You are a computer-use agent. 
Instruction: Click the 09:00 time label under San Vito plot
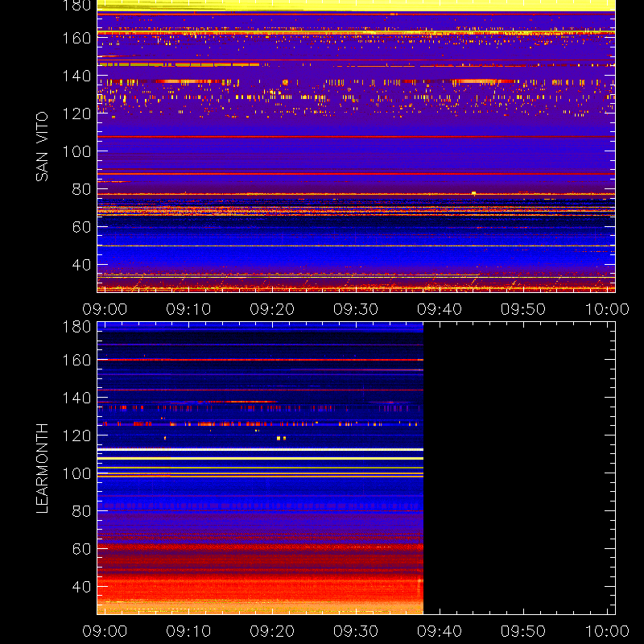click(x=105, y=309)
